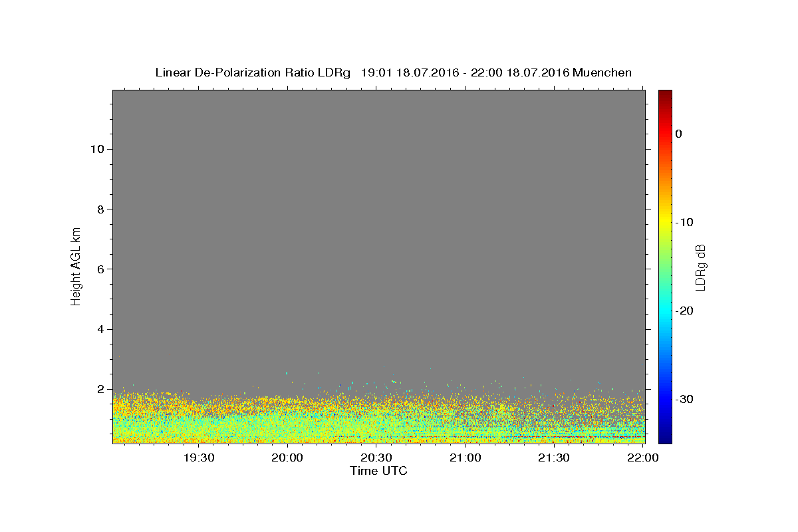This screenshot has width=798, height=532.
Task: Click the 19:30 time axis label
Action: tap(199, 458)
